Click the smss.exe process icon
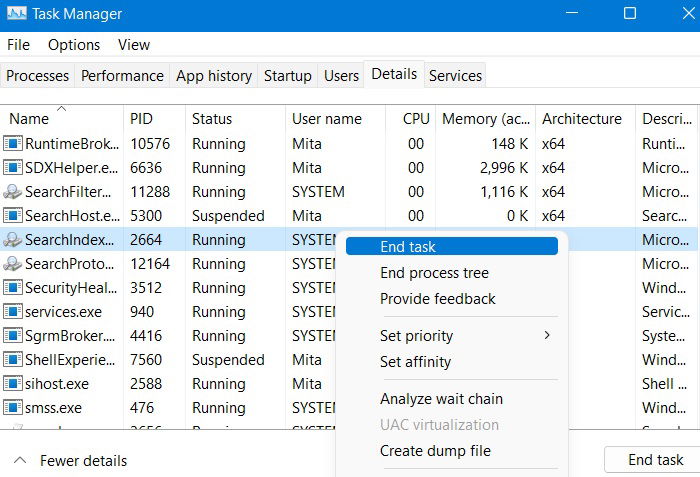 click(x=12, y=407)
